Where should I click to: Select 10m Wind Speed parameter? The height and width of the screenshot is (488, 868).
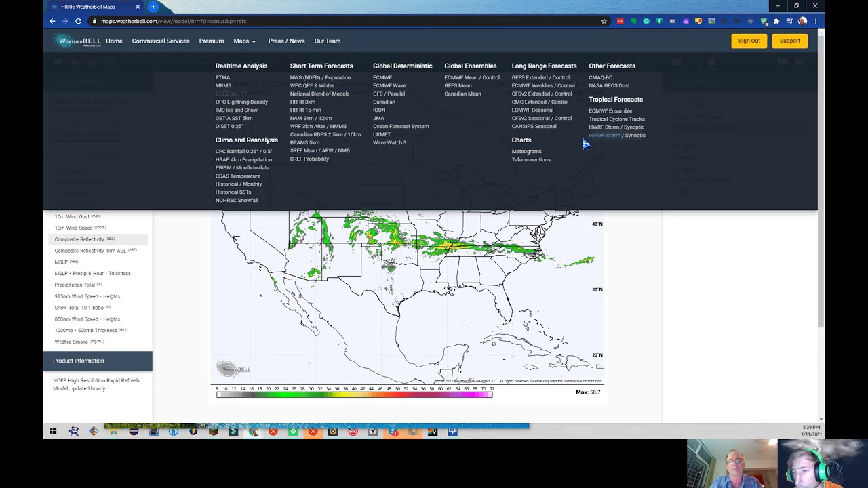pos(80,228)
